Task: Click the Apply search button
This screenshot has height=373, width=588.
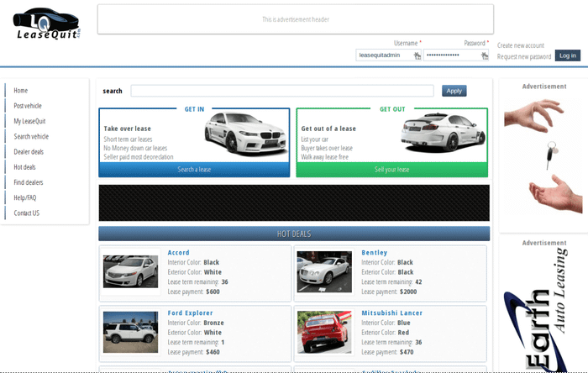Action: [x=454, y=91]
